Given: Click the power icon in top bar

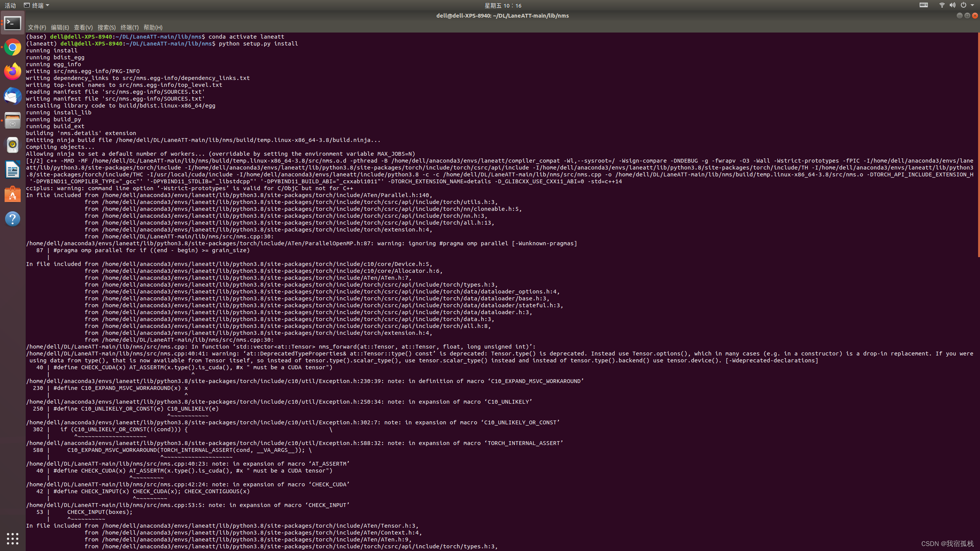Looking at the screenshot, I should click(963, 5).
